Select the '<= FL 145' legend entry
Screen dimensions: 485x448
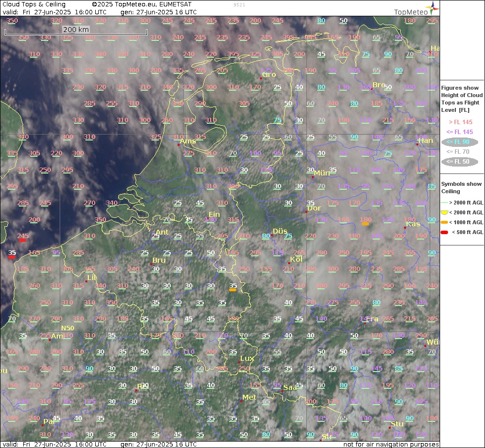pos(460,132)
